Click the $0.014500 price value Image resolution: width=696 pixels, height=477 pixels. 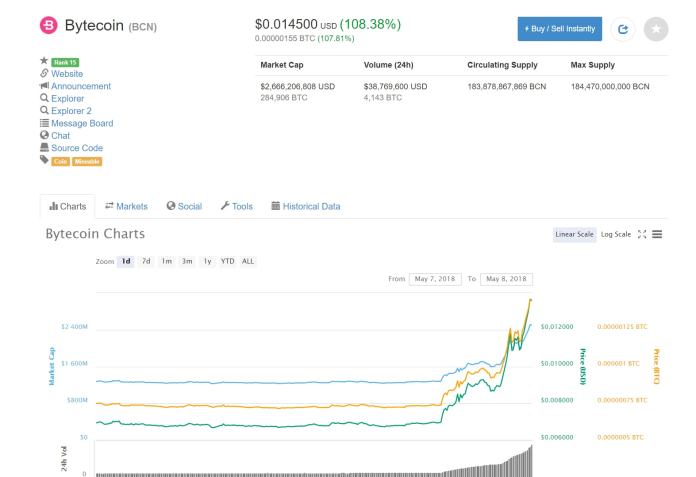(286, 24)
